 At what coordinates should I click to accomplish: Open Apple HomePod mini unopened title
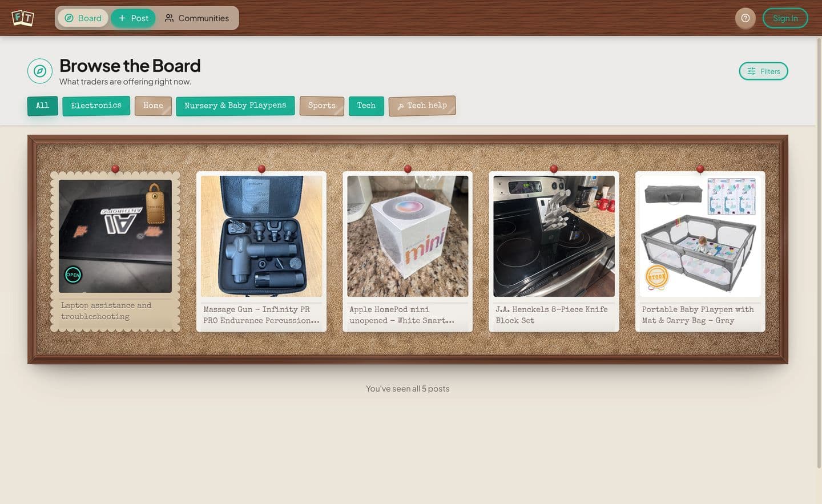coord(402,315)
